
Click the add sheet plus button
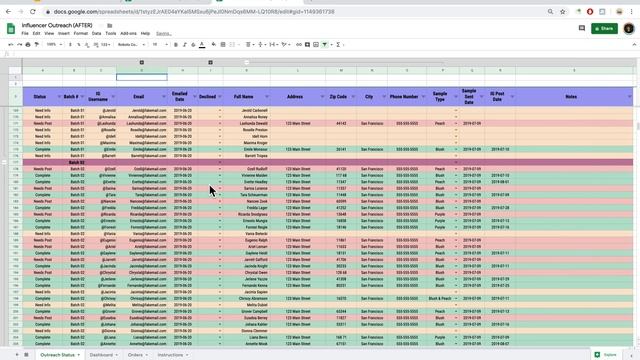17,355
